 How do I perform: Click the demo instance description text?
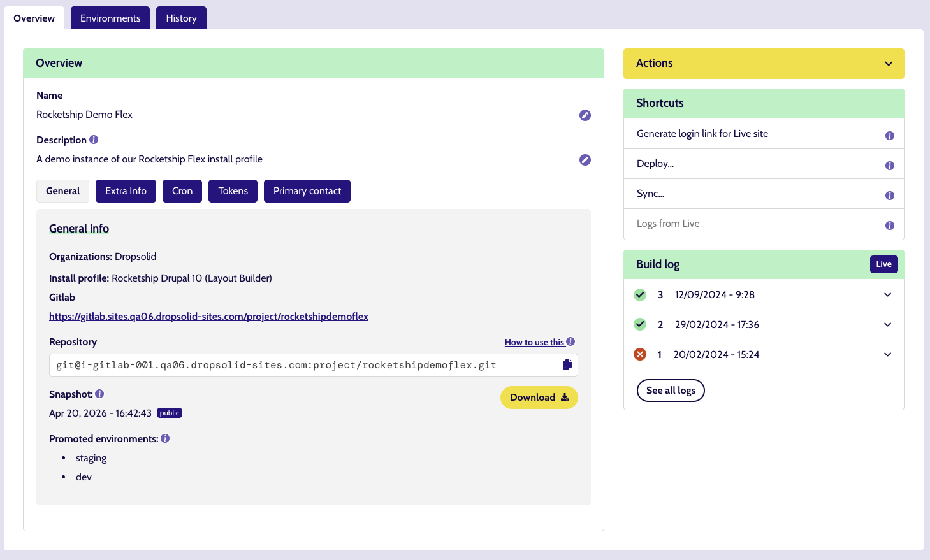(x=149, y=159)
